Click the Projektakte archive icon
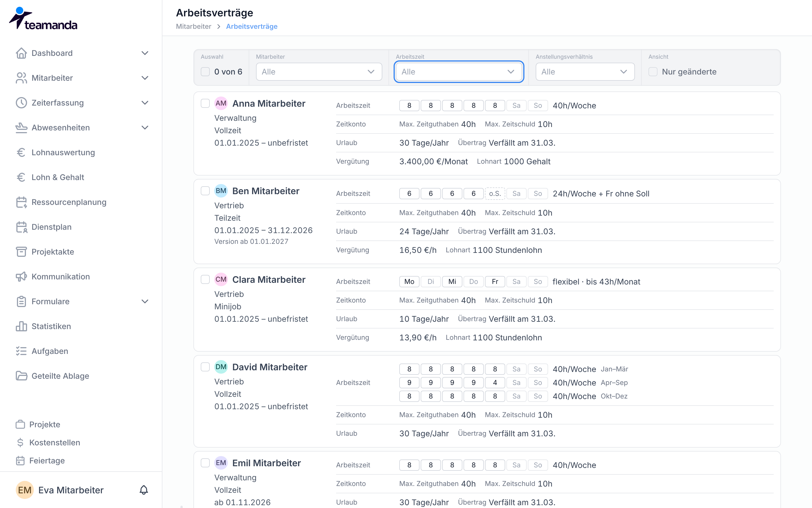812x508 pixels. (x=21, y=252)
